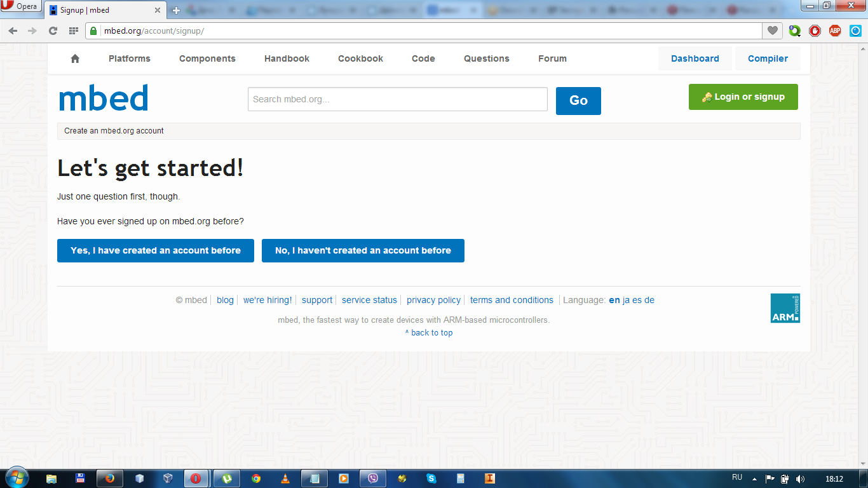868x488 pixels.
Task: Click Login or signup button
Action: [743, 97]
